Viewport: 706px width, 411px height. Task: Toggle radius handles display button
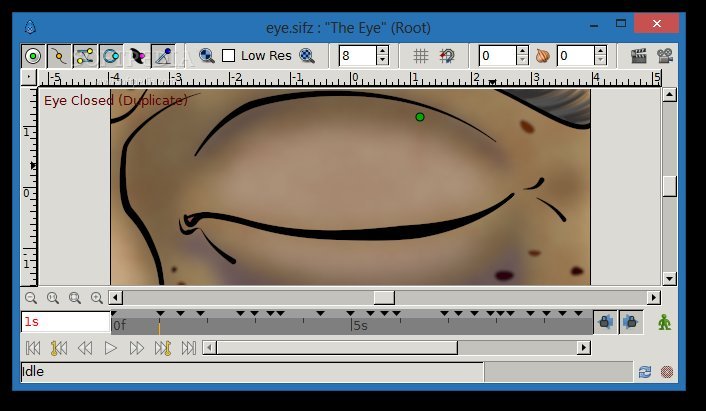click(111, 56)
